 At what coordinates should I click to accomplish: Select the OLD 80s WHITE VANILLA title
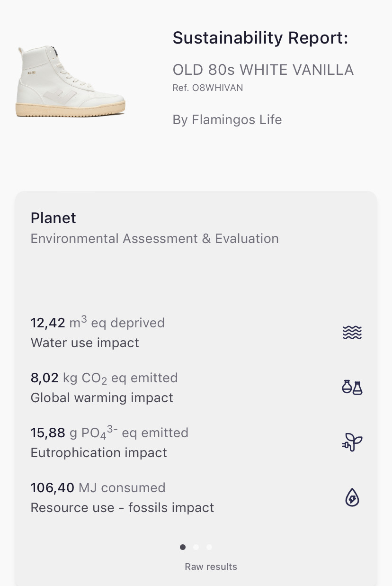263,70
